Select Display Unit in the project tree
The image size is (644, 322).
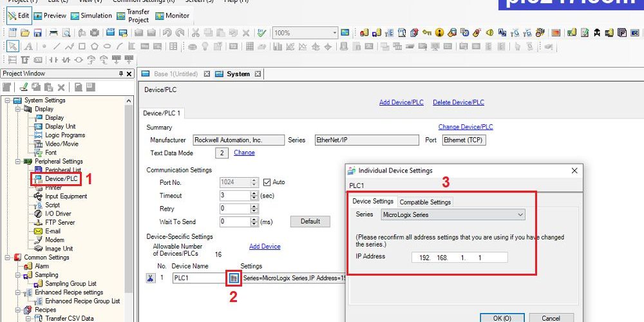coord(60,126)
